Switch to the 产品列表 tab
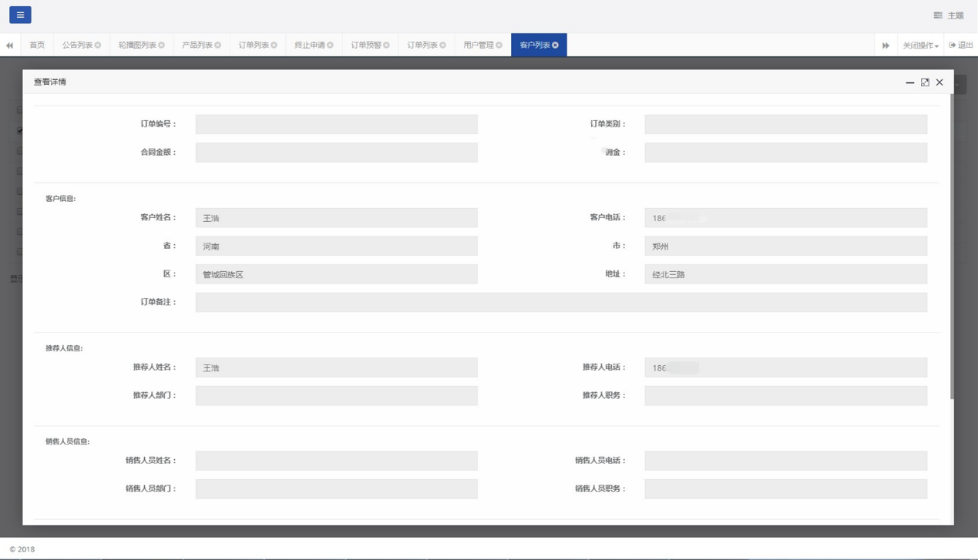Screen dimensions: 978x560 pos(197,45)
